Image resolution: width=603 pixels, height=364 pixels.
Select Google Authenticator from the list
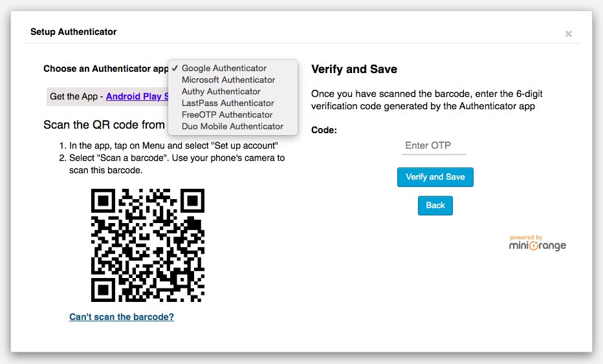pos(224,69)
